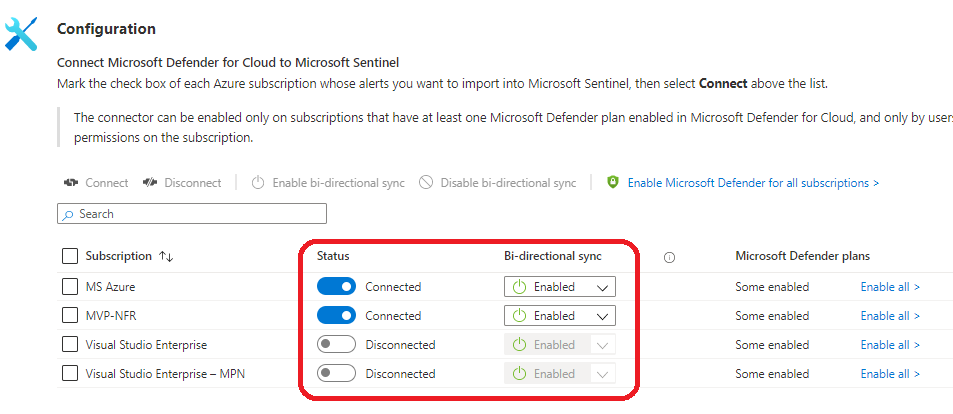Select all subscriptions with header checkbox

point(70,257)
